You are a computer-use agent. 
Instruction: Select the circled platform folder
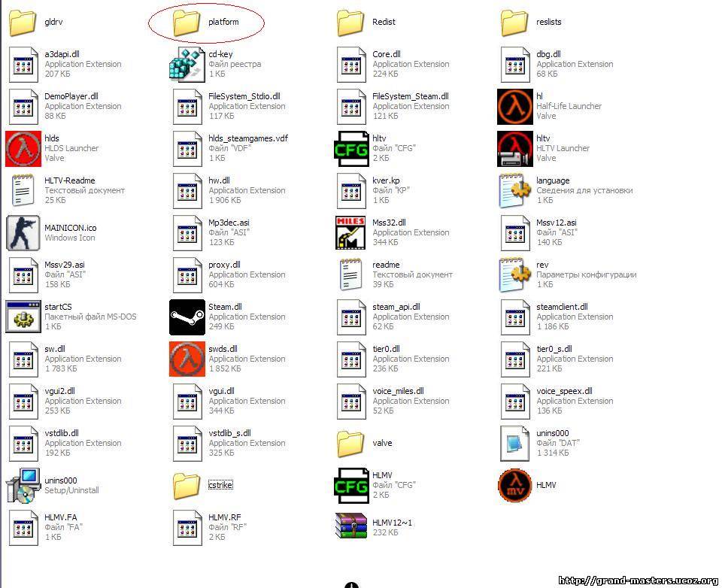coord(187,23)
